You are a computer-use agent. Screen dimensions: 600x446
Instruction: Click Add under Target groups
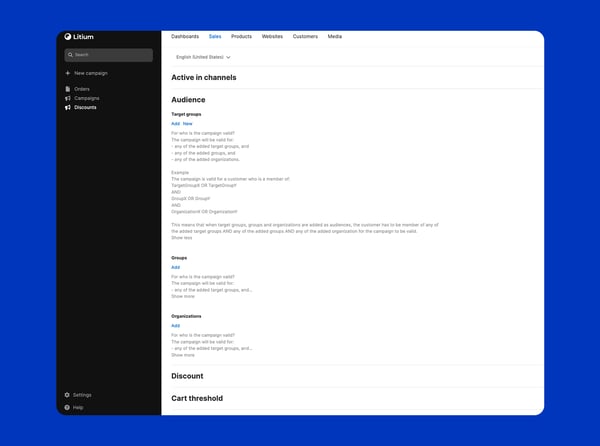[175, 124]
